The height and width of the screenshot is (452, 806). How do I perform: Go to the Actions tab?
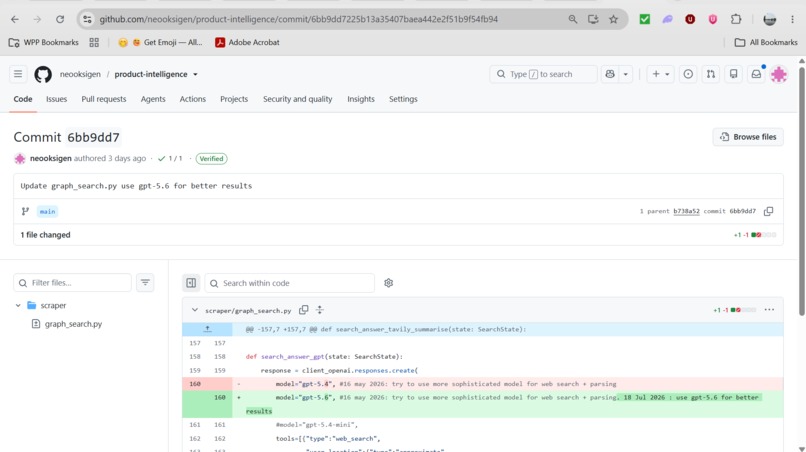193,99
